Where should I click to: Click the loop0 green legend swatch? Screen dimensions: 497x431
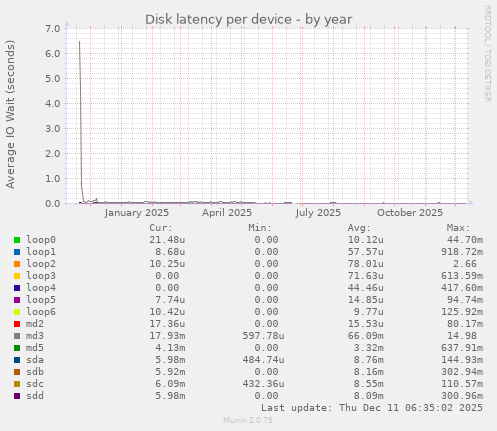coord(17,240)
